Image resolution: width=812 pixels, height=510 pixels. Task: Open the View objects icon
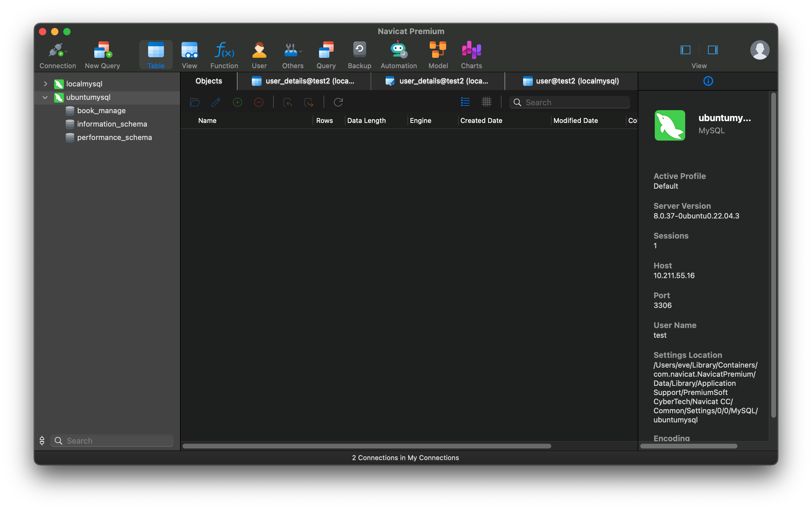click(x=189, y=50)
